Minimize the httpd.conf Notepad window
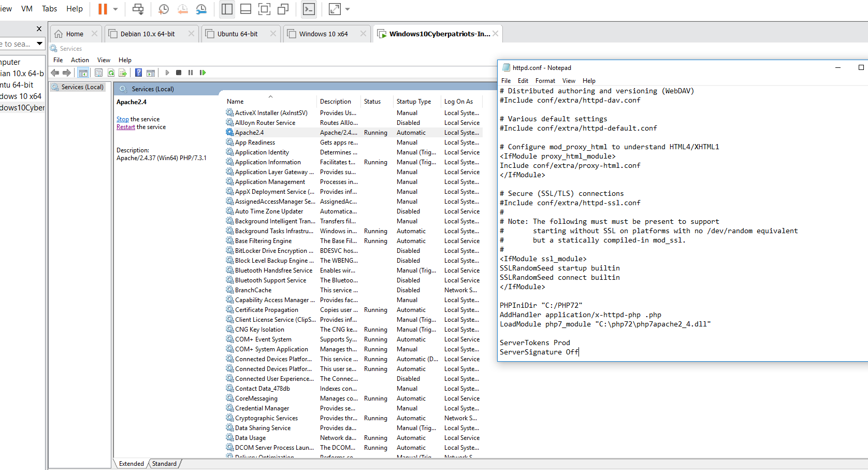The height and width of the screenshot is (470, 868). (x=838, y=67)
